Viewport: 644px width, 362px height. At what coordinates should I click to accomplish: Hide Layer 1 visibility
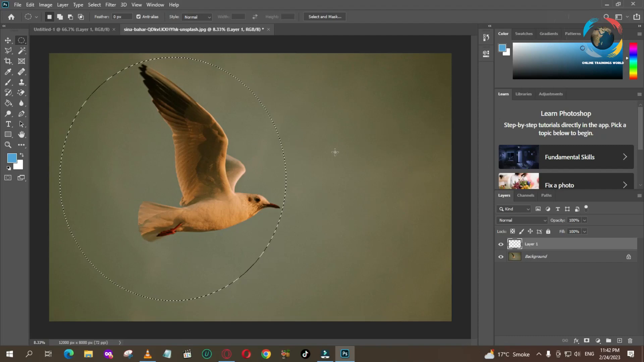(501, 244)
